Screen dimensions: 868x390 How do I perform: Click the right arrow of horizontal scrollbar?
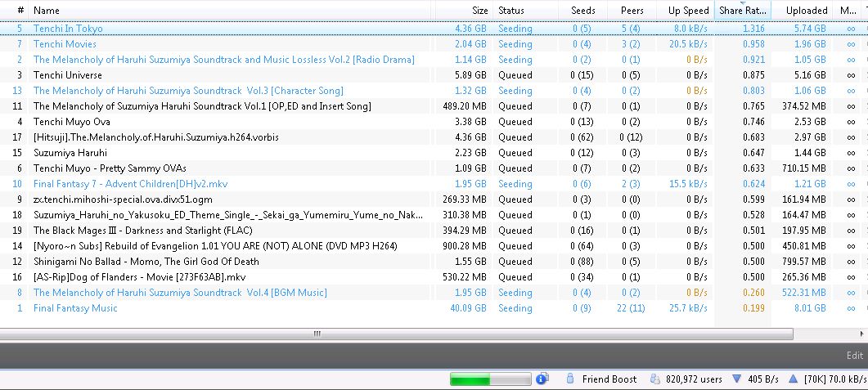(862, 334)
